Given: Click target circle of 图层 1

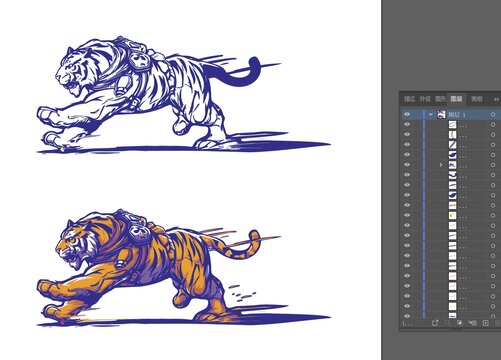Looking at the screenshot, I should [493, 115].
